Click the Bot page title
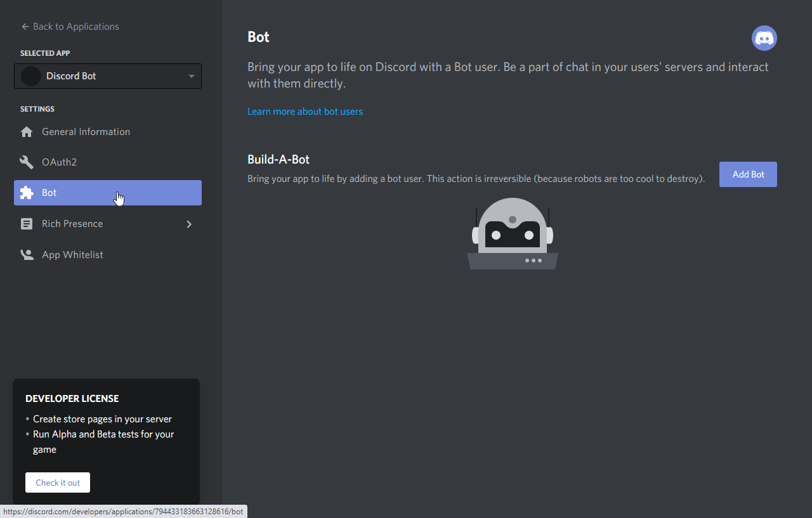The width and height of the screenshot is (812, 518). click(258, 37)
